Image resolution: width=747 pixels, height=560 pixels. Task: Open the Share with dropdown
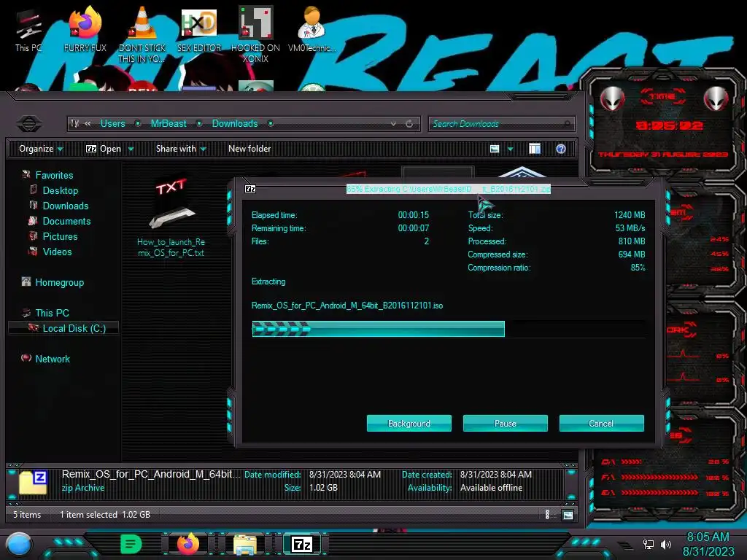click(181, 149)
